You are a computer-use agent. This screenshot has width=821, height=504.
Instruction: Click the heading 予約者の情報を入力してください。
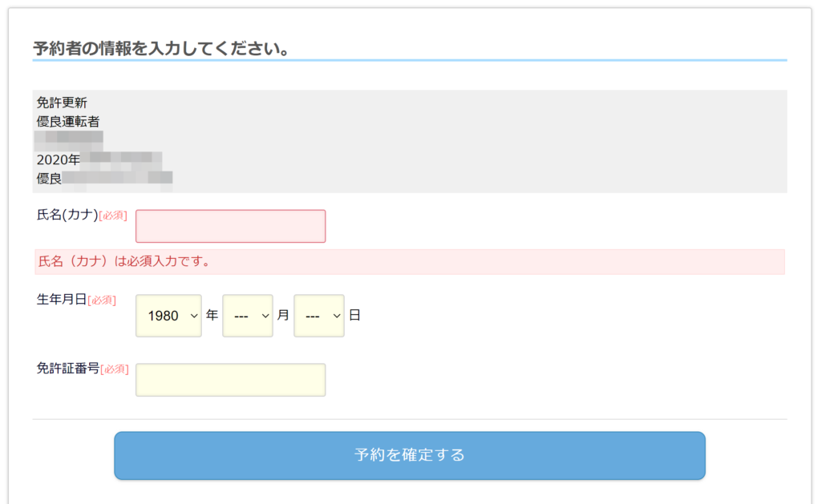(x=161, y=49)
